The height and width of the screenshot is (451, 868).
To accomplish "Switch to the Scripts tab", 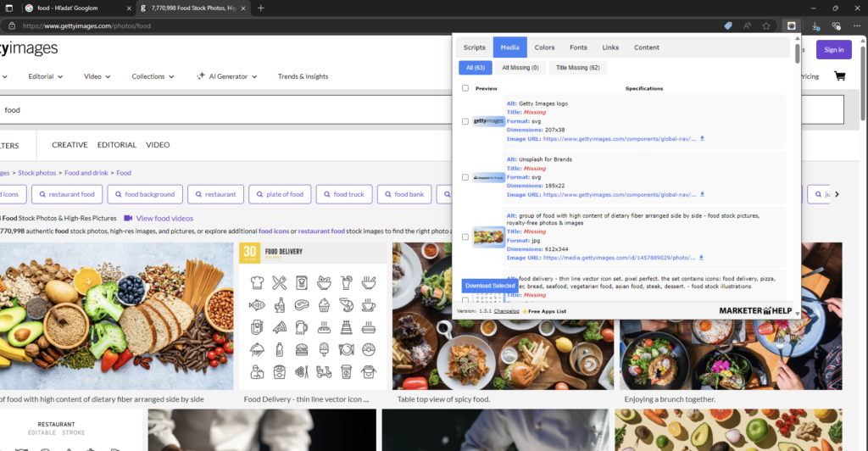I will 475,47.
